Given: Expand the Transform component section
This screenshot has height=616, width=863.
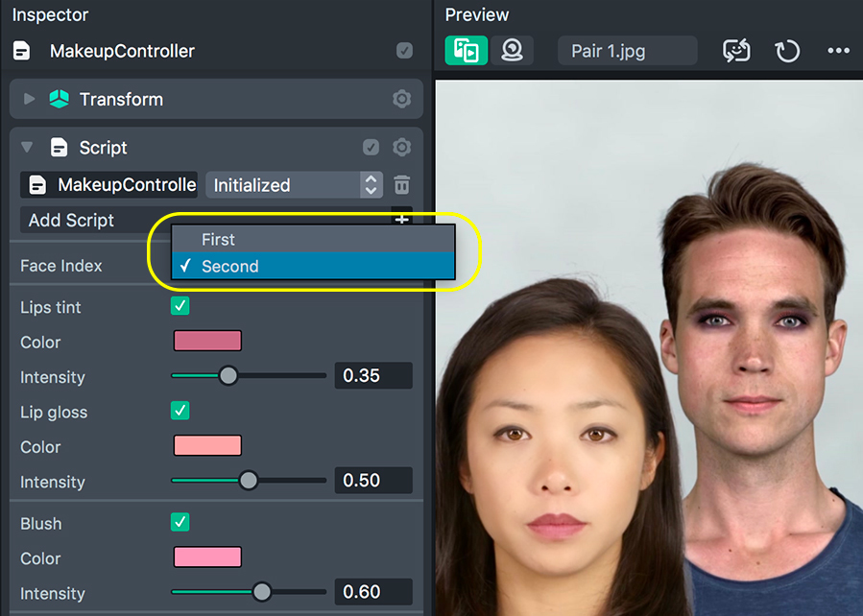Looking at the screenshot, I should click(29, 100).
